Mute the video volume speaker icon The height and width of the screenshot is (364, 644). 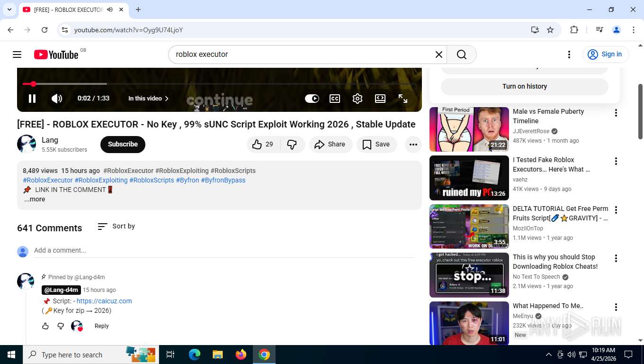[x=57, y=99]
